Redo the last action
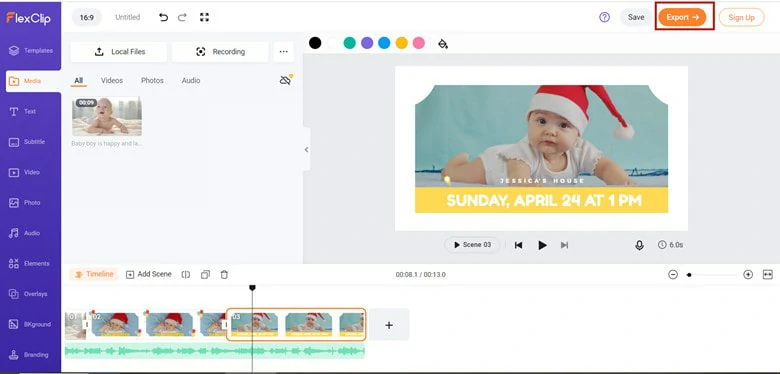Image resolution: width=780 pixels, height=374 pixels. click(182, 17)
